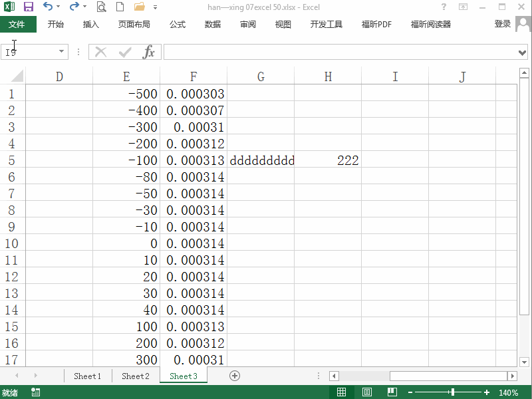Switch to Page Layout view
This screenshot has height=399, width=532.
pos(366,392)
